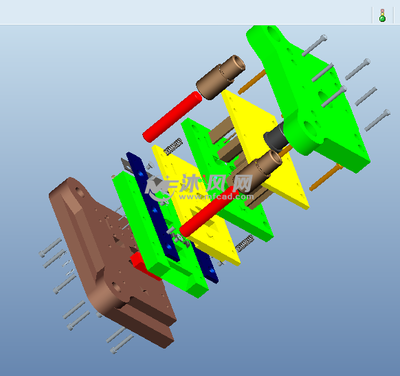Click the upper coil spring
The height and width of the screenshot is (376, 400).
click(174, 146)
